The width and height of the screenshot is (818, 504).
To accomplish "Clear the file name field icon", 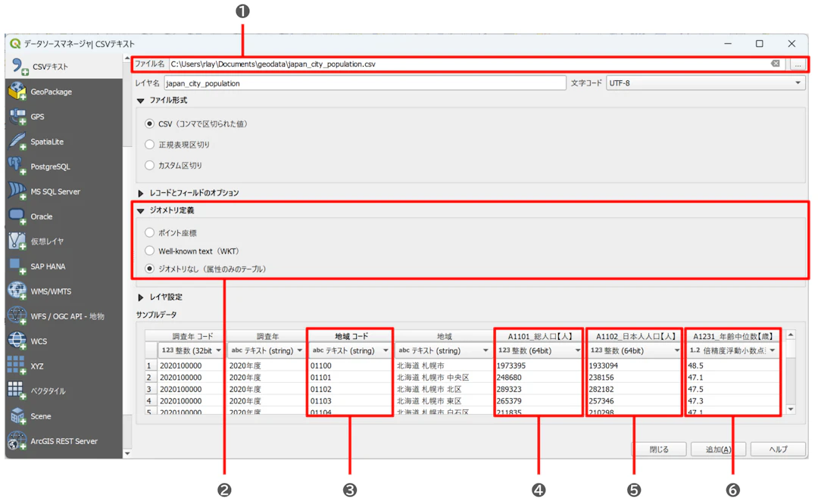I will [x=776, y=64].
